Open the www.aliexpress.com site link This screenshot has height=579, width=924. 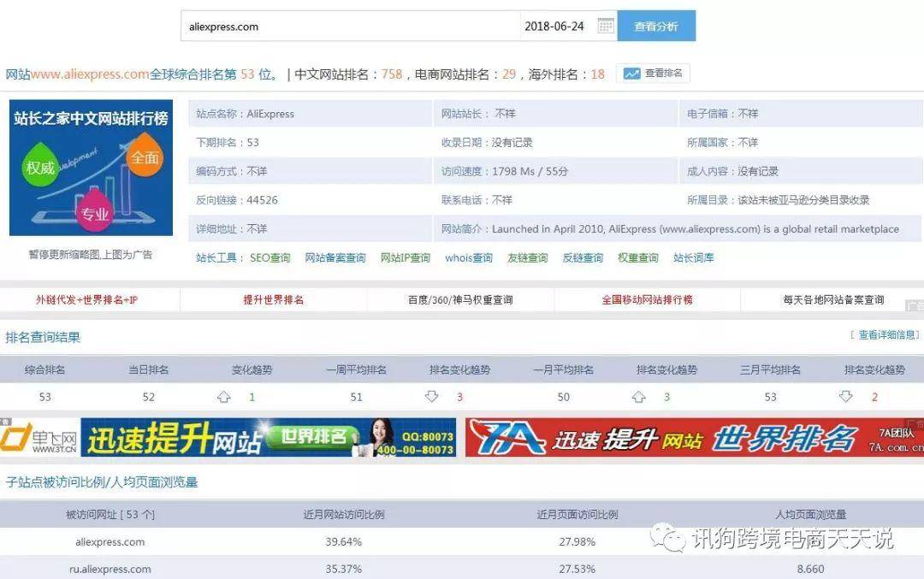pyautogui.click(x=90, y=74)
